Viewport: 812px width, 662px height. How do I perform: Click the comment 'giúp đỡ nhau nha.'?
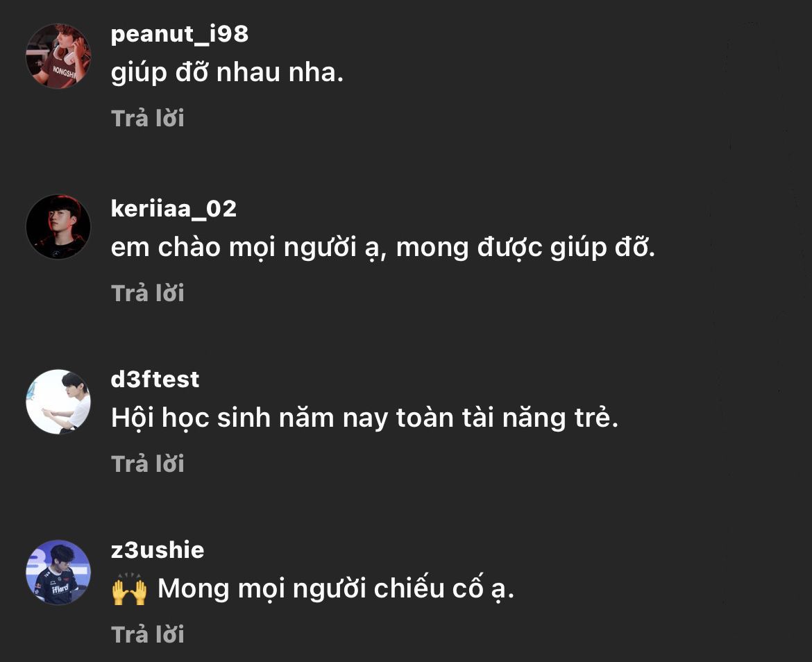coord(228,73)
